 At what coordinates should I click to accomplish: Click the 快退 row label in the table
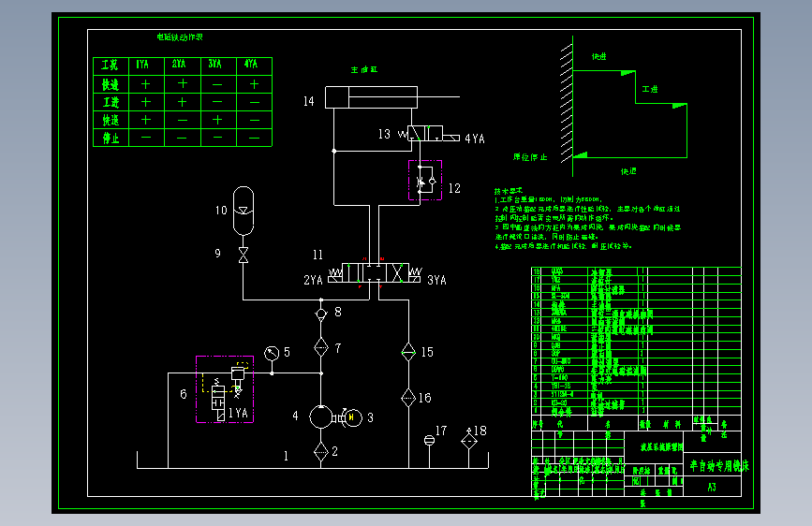[x=111, y=120]
